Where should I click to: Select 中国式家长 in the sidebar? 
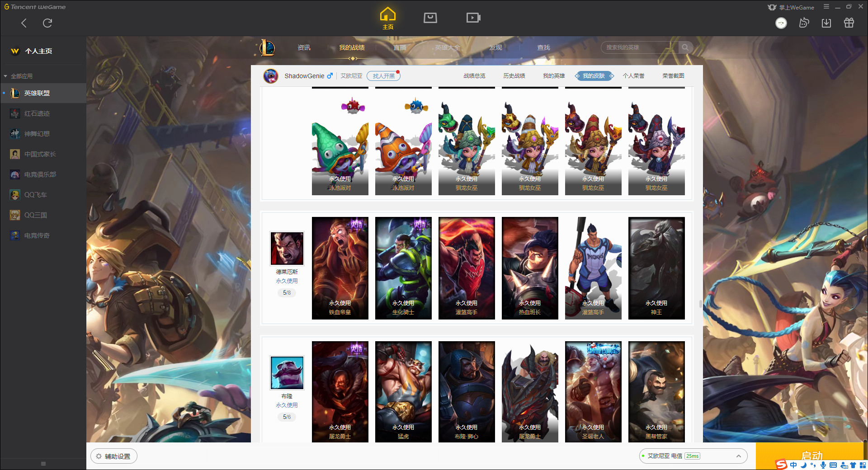pos(43,154)
